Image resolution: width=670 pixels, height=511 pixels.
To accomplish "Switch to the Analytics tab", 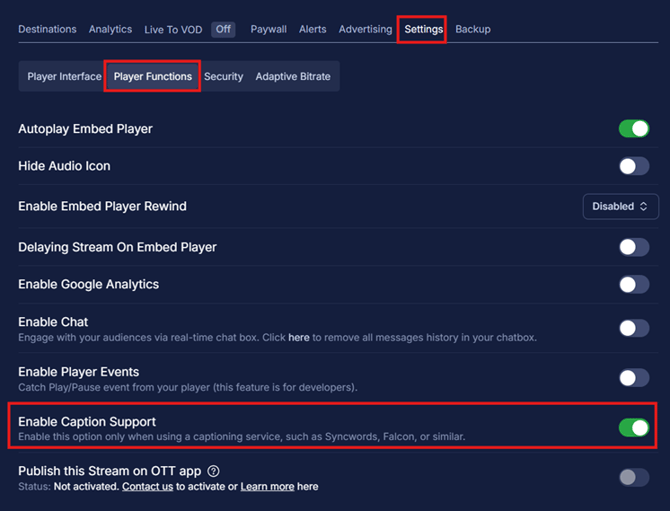I will point(110,29).
